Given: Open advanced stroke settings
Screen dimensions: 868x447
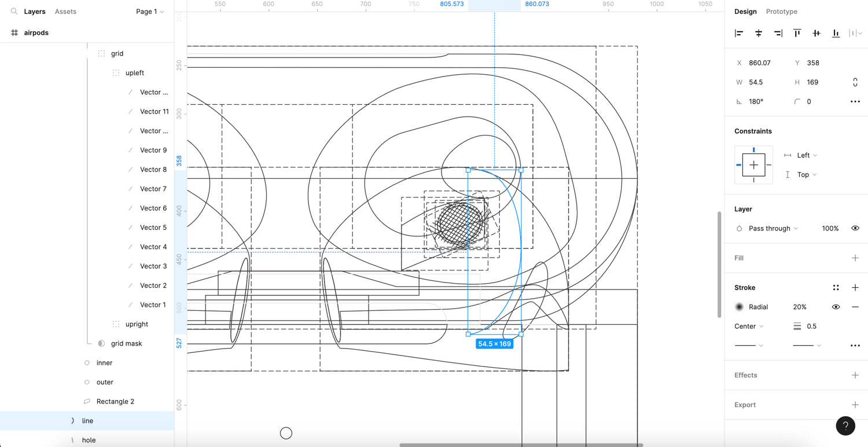Looking at the screenshot, I should [855, 346].
